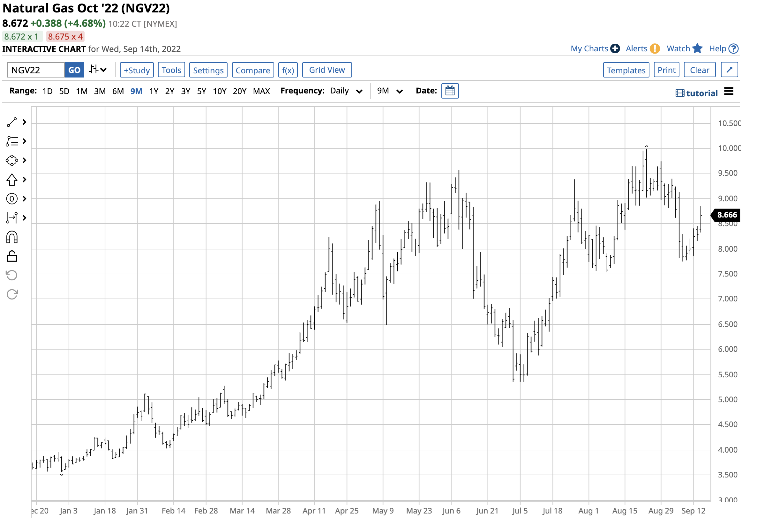This screenshot has height=532, width=757.
Task: Select the polygon shapes drawing tool
Action: (12, 161)
